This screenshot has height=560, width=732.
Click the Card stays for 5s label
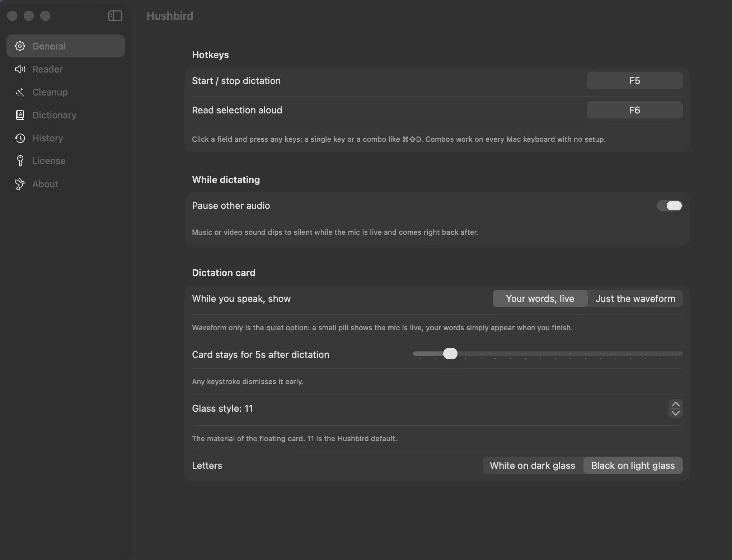[261, 355]
